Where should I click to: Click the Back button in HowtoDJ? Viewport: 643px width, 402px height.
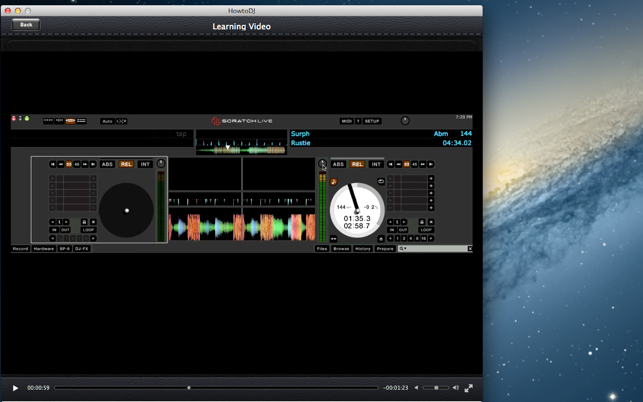click(x=26, y=25)
